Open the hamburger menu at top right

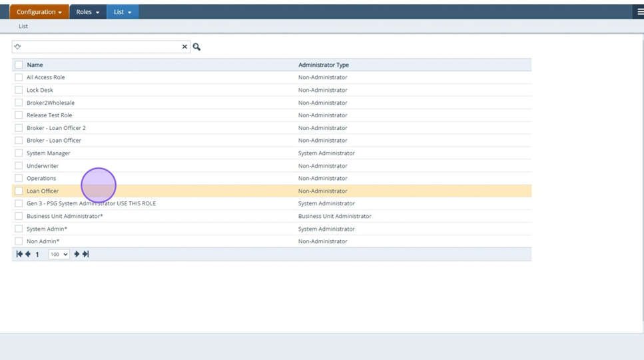(x=640, y=12)
